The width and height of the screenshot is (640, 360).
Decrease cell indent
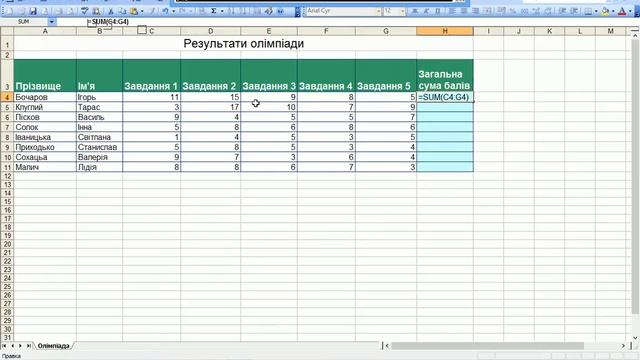(562, 11)
